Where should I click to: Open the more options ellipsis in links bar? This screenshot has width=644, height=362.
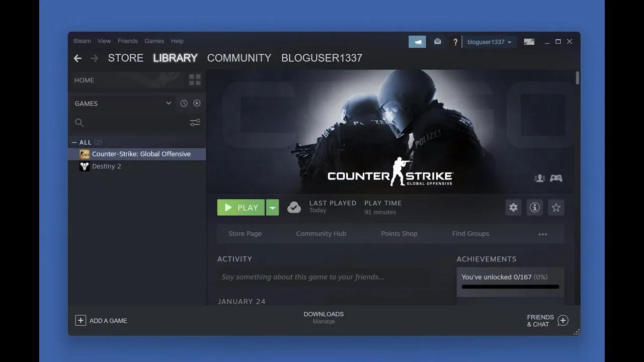542,234
